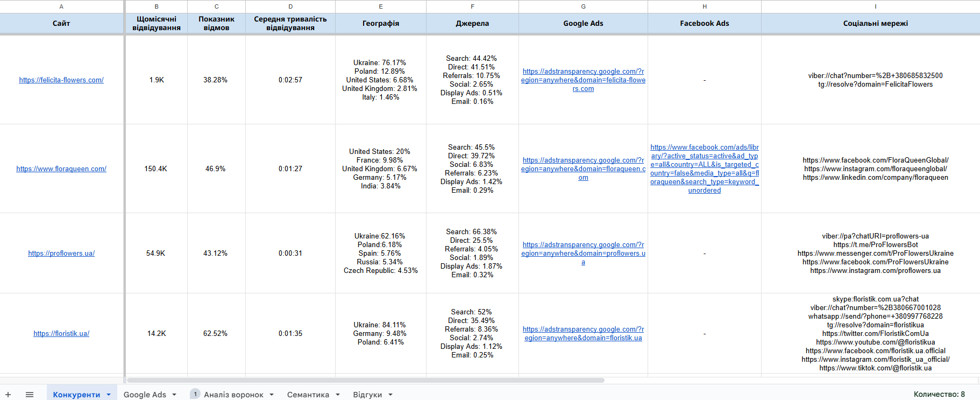The image size is (980, 400).
Task: Select the 54.9K monthly visits cell
Action: [x=157, y=254]
